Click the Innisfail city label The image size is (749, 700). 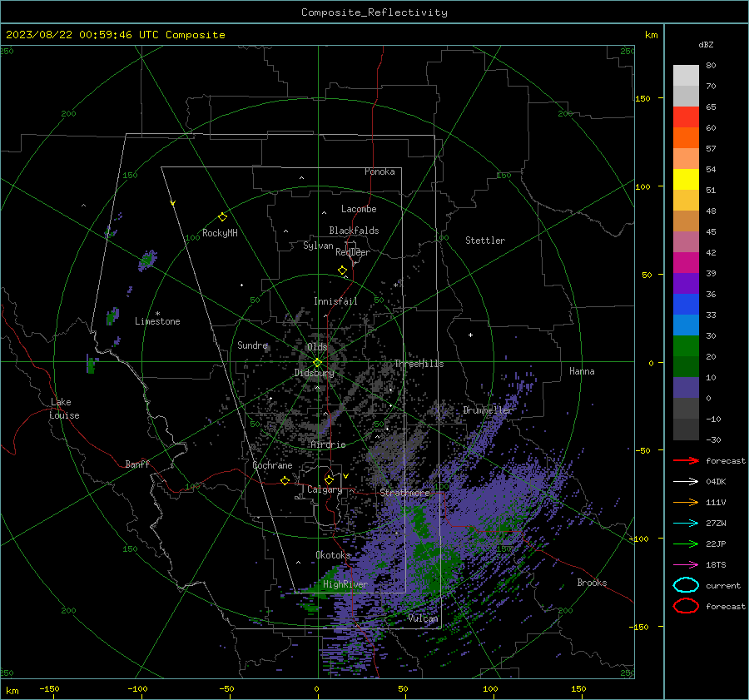pos(335,301)
